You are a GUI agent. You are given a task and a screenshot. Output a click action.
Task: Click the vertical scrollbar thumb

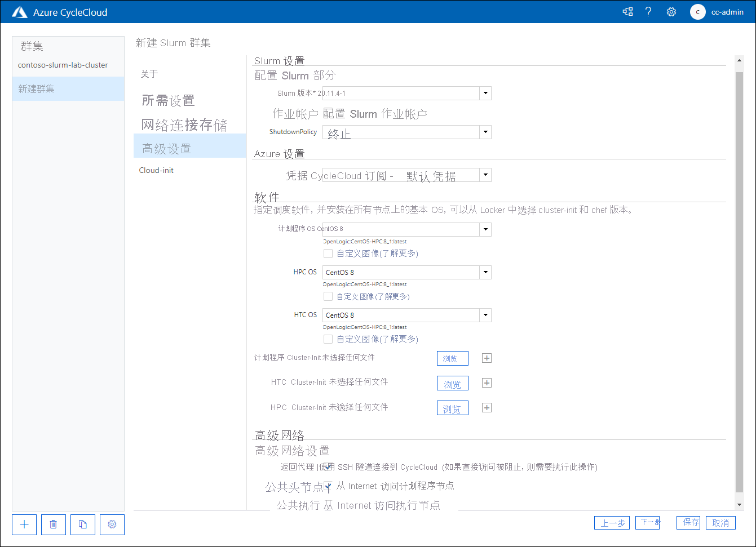point(740,282)
